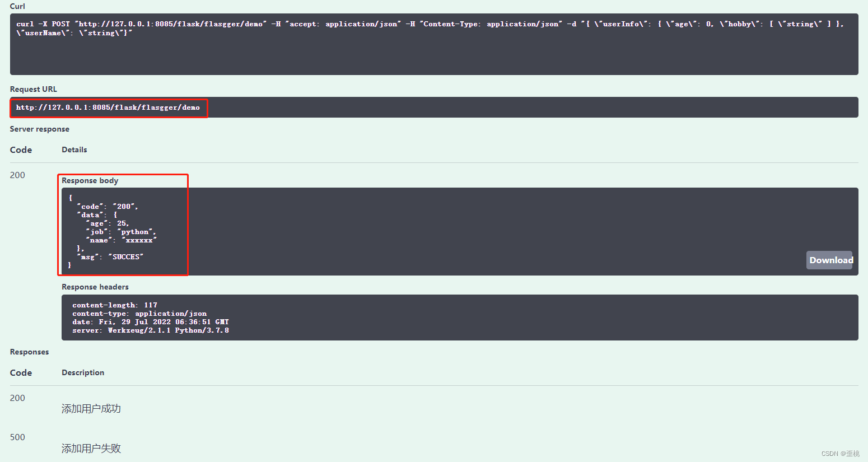Select the curl POST command text

pyautogui.click(x=430, y=29)
